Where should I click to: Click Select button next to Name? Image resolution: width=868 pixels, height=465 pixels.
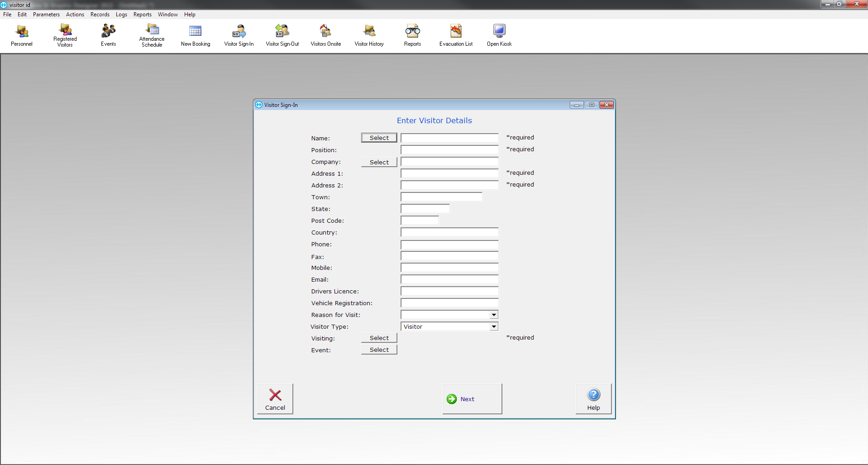pos(379,138)
